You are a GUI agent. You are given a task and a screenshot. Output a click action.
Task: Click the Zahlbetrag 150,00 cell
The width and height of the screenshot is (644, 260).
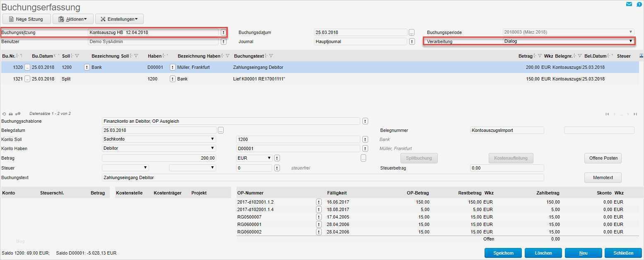(x=553, y=202)
